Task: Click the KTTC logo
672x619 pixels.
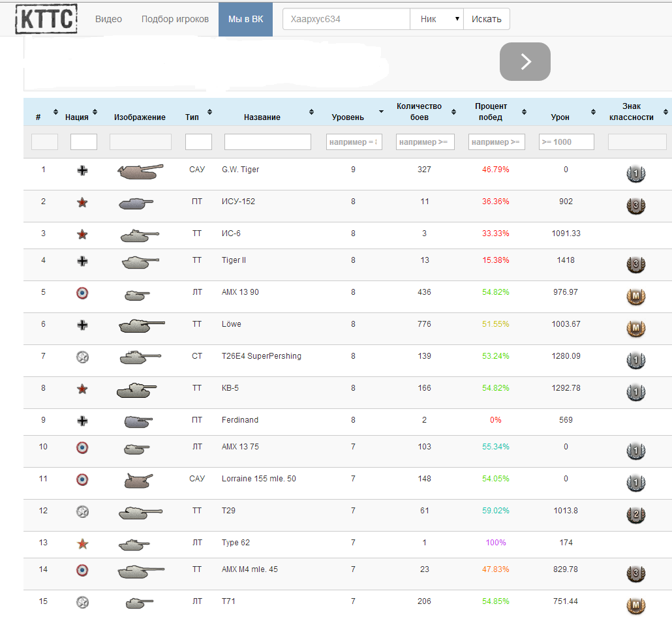Action: [46, 19]
